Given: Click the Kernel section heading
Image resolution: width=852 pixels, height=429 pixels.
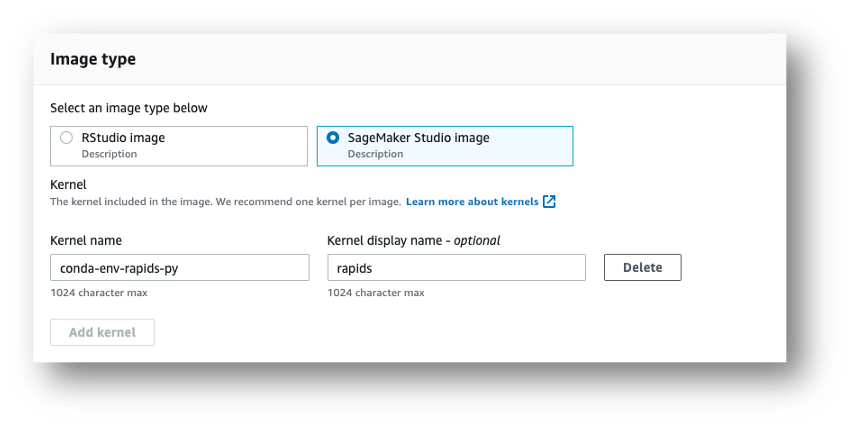Looking at the screenshot, I should point(68,185).
